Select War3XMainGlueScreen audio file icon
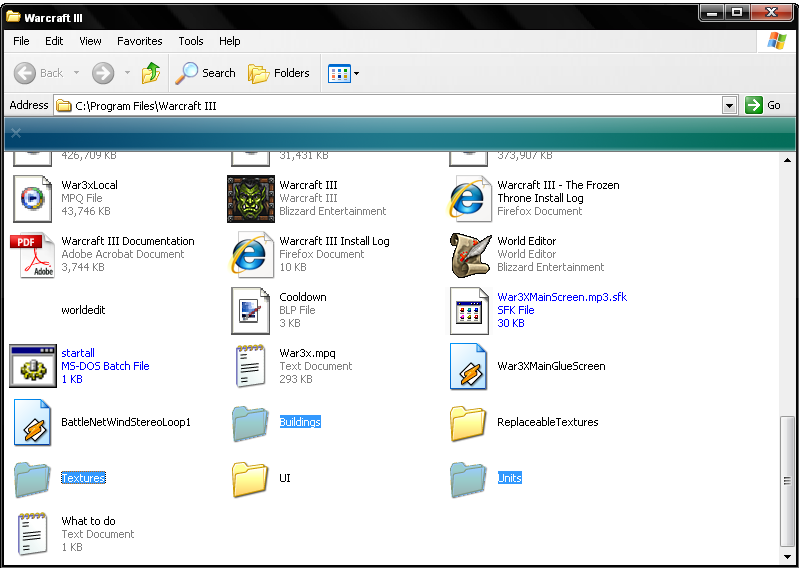This screenshot has width=799, height=568. 468,366
